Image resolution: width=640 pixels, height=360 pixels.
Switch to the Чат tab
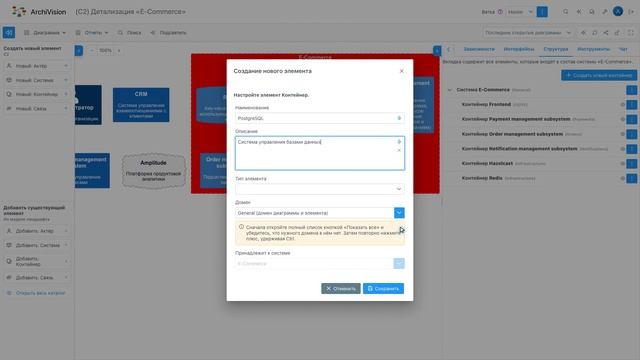point(623,49)
